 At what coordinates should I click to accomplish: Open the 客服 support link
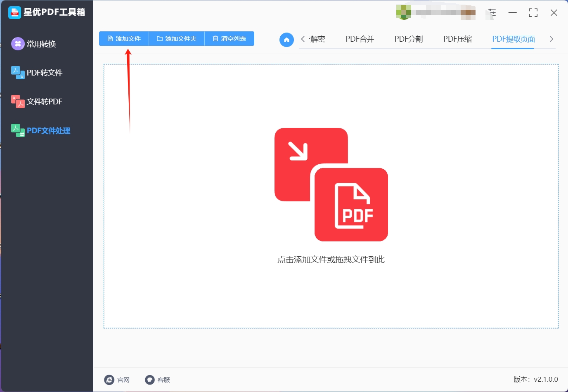click(x=158, y=380)
